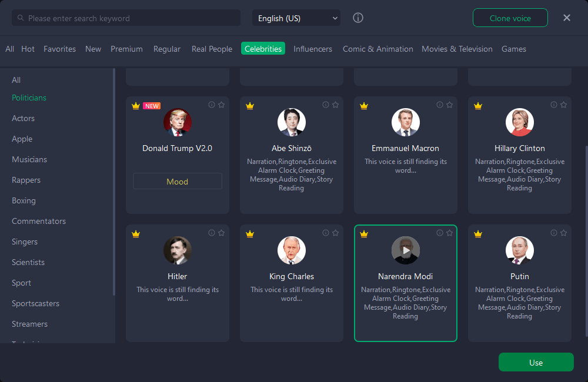The height and width of the screenshot is (382, 588).
Task: Toggle favorite star on Narendra Modi card
Action: pos(450,233)
